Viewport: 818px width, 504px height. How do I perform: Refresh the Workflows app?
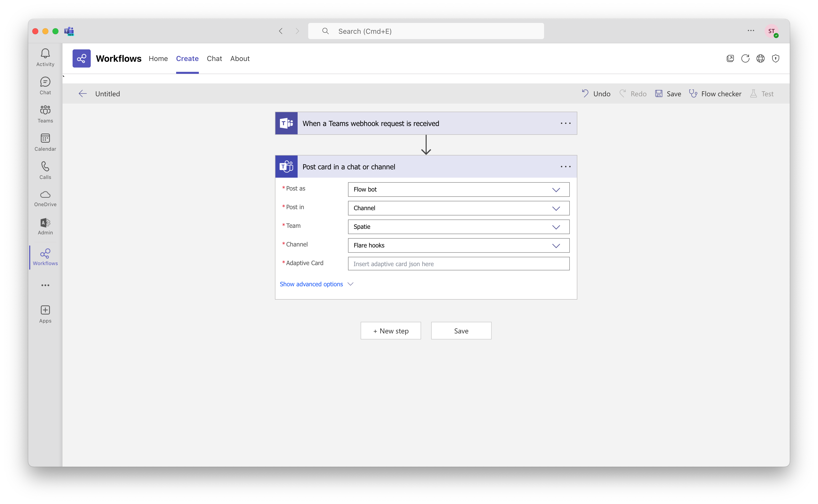[745, 58]
